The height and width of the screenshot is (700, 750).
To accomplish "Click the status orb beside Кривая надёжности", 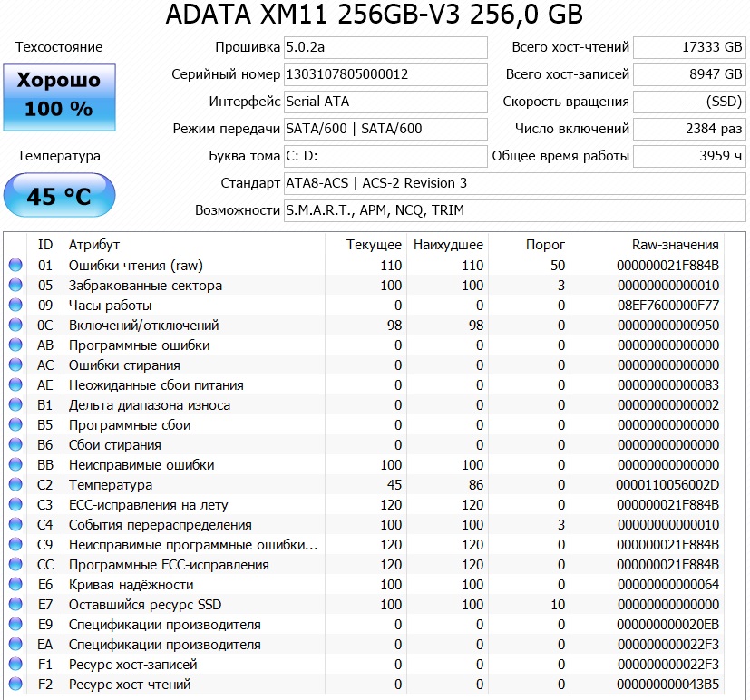I will tap(15, 585).
